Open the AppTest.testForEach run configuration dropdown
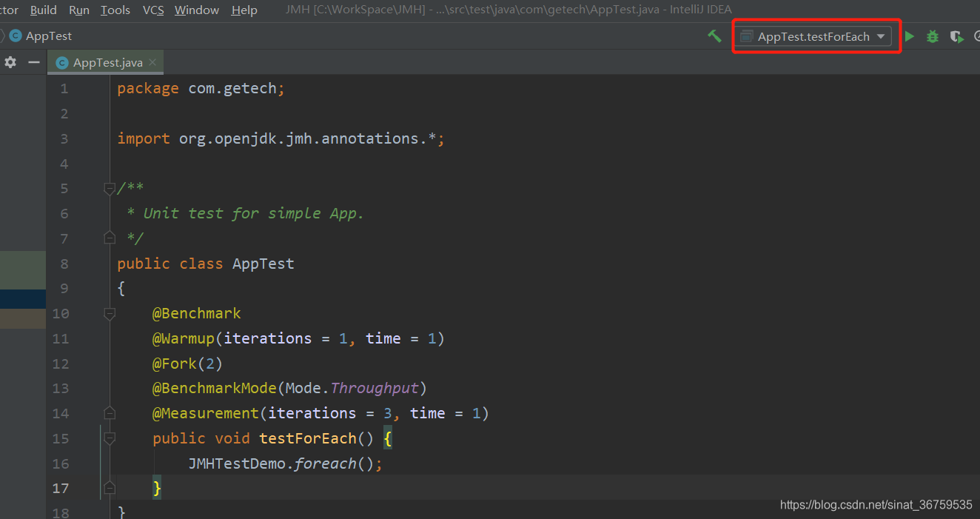 pyautogui.click(x=813, y=36)
